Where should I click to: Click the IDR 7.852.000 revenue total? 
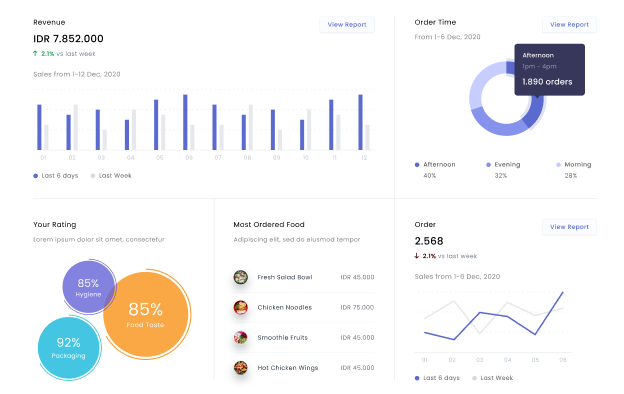pos(68,39)
